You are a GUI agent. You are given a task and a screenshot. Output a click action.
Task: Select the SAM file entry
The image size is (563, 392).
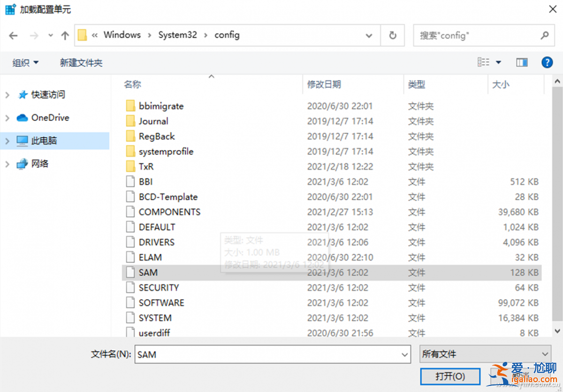point(147,272)
